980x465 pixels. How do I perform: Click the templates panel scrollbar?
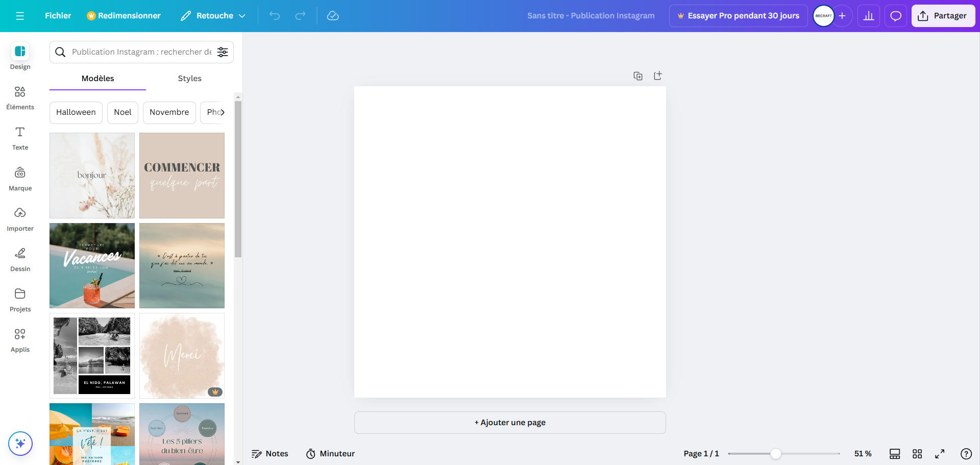(x=238, y=179)
